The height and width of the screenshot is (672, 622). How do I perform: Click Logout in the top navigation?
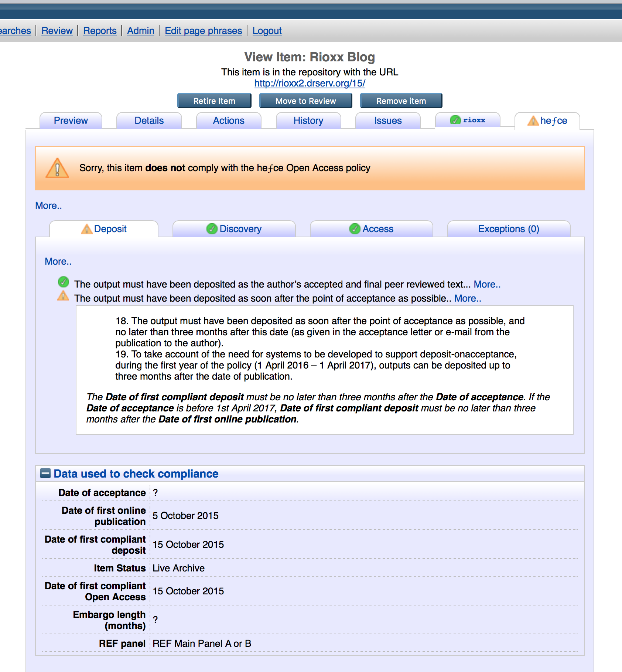tap(267, 31)
